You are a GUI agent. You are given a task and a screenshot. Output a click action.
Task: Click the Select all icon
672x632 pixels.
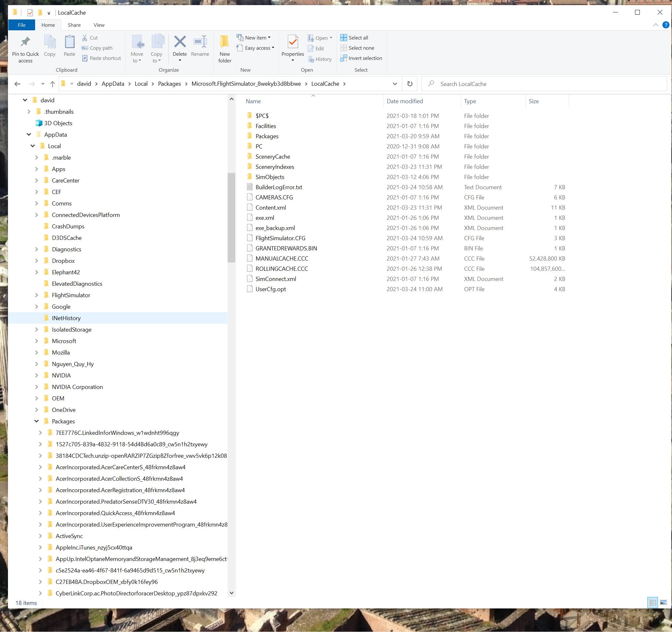(x=343, y=38)
